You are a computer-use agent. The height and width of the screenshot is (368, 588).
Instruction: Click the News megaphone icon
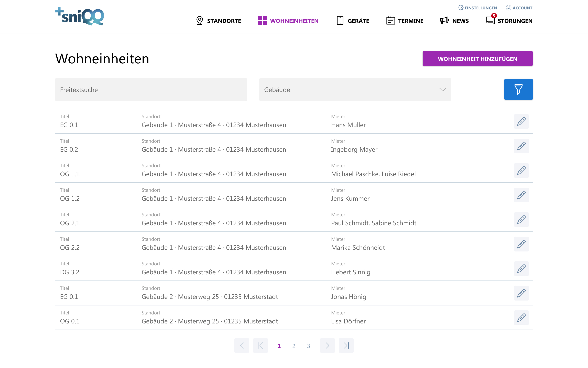(x=444, y=21)
